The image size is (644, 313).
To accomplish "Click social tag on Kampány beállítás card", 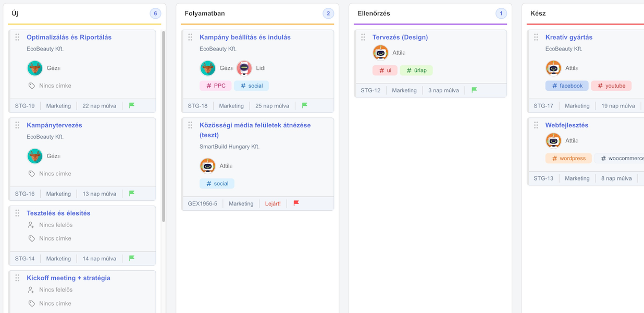I will (x=251, y=86).
